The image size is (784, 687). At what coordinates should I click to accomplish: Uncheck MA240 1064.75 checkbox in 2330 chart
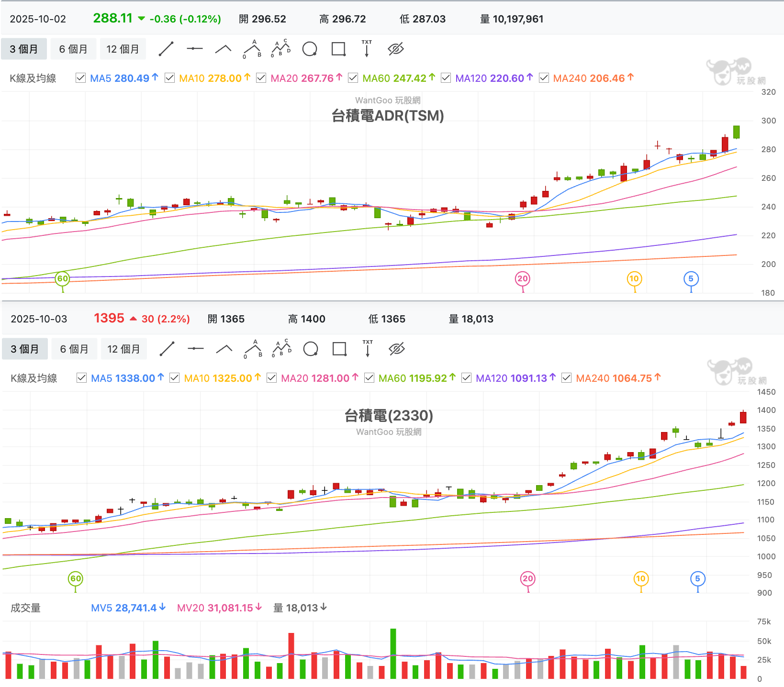(567, 378)
